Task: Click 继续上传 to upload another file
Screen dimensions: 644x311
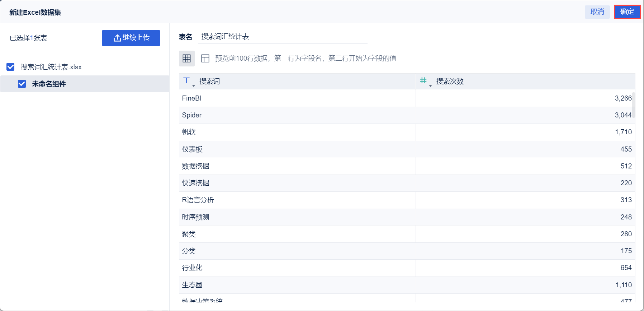Action: click(x=131, y=38)
